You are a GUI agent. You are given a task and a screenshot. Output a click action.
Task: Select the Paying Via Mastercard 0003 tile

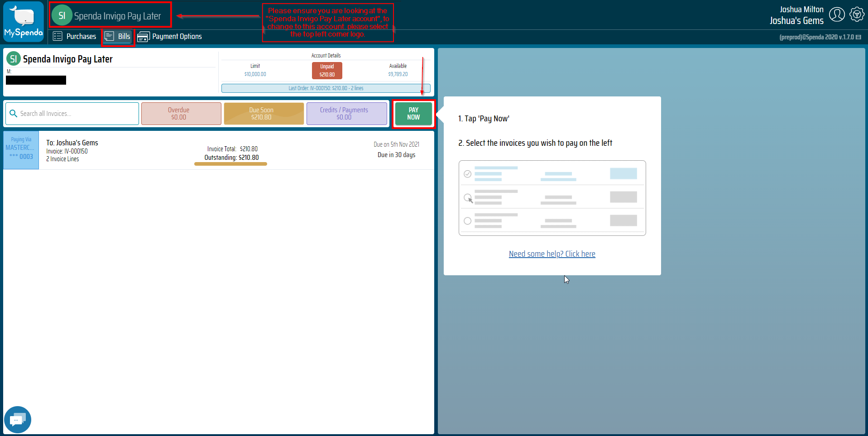(21, 150)
